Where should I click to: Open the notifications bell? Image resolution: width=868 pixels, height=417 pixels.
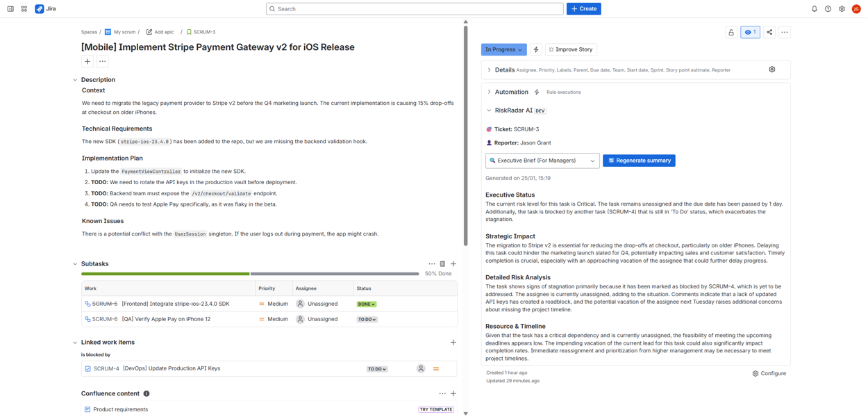coord(815,9)
